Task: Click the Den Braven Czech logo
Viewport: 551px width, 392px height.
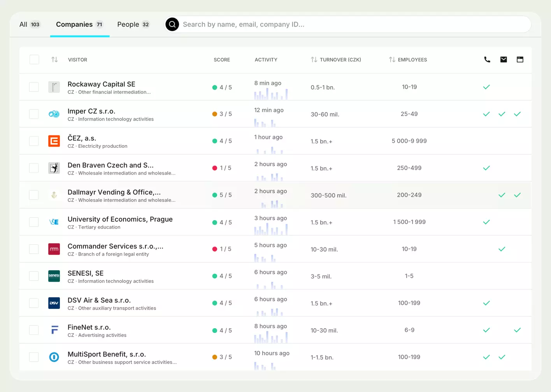Action: pos(54,168)
